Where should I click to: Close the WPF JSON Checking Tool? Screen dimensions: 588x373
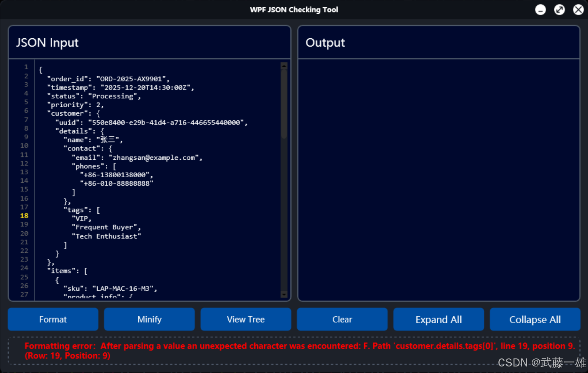click(x=578, y=10)
